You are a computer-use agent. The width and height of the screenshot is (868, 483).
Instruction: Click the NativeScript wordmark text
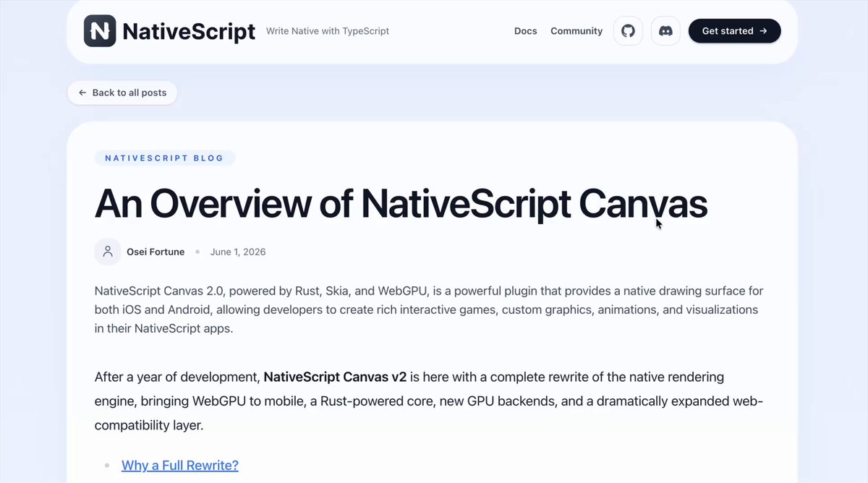[189, 31]
